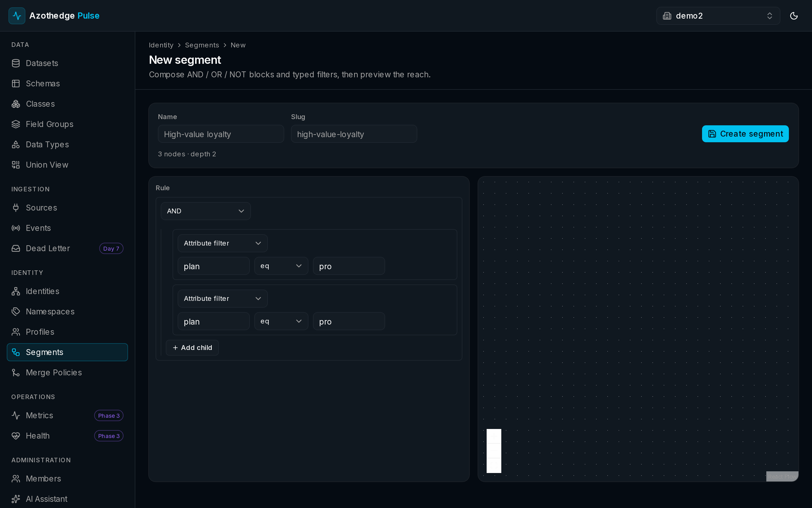The width and height of the screenshot is (812, 508).
Task: Click the first filter's plan field
Action: pos(214,266)
